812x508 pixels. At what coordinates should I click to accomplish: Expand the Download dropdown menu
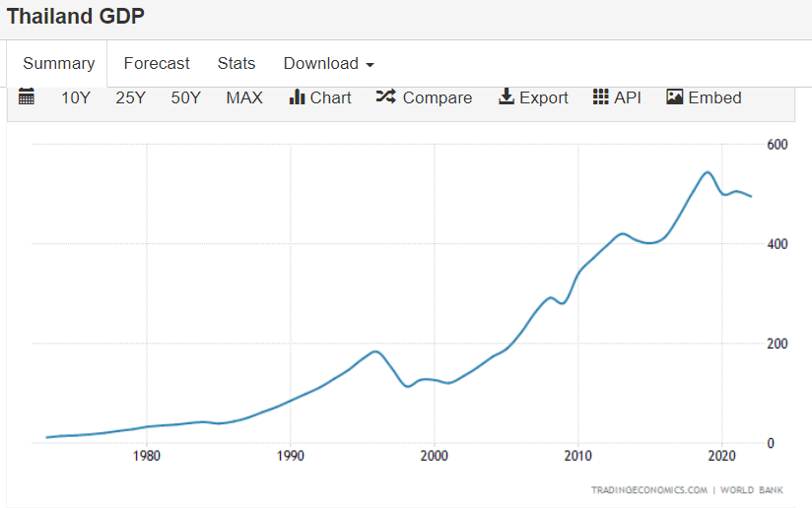tap(328, 63)
